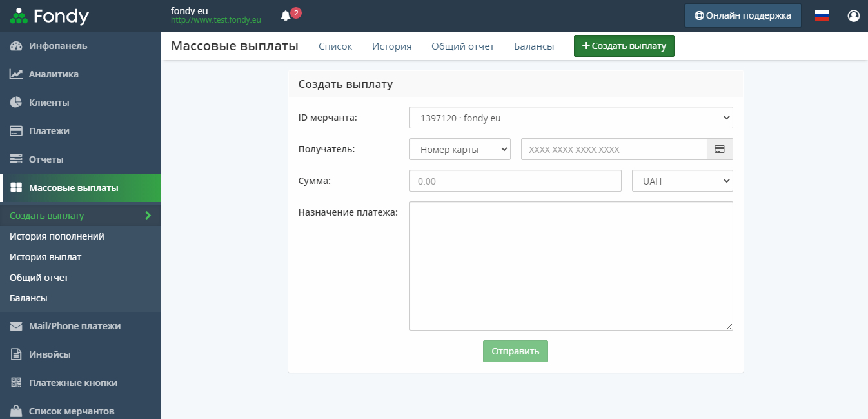Open UAH currency dropdown
The width and height of the screenshot is (868, 419).
tap(682, 181)
